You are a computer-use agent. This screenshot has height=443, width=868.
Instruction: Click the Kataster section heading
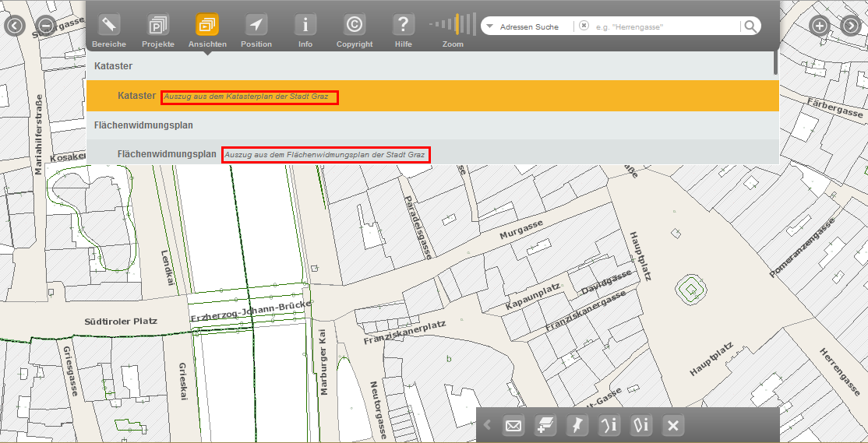click(114, 66)
